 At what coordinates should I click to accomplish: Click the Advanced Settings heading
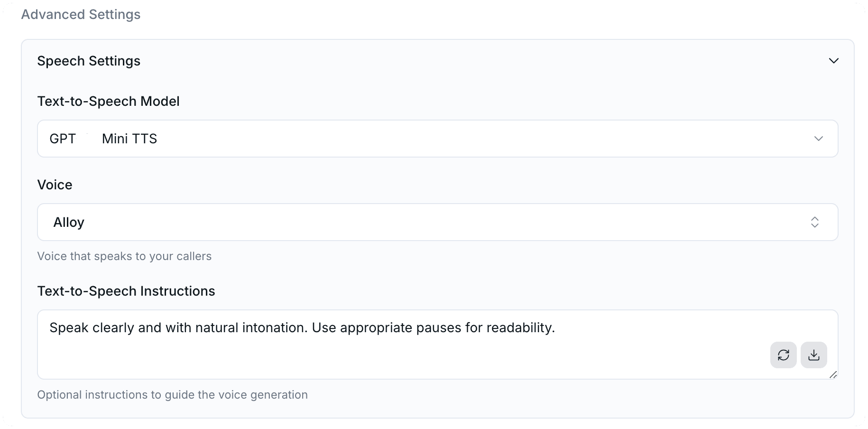80,14
